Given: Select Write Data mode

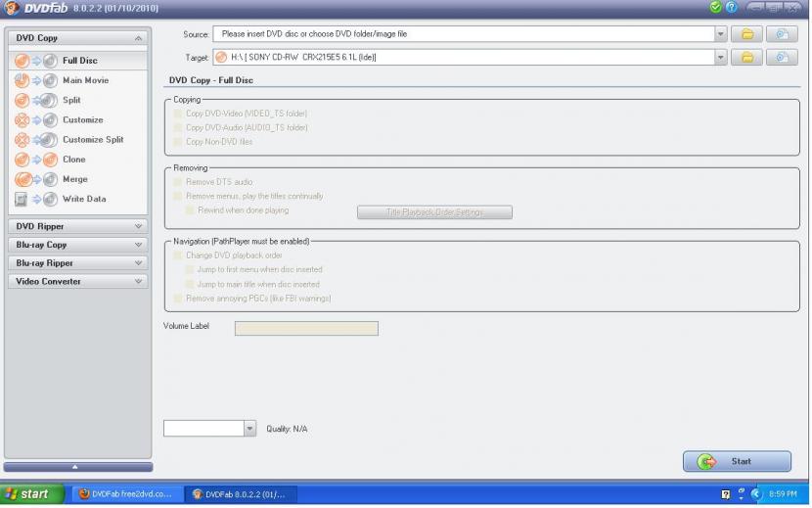Looking at the screenshot, I should (78, 199).
